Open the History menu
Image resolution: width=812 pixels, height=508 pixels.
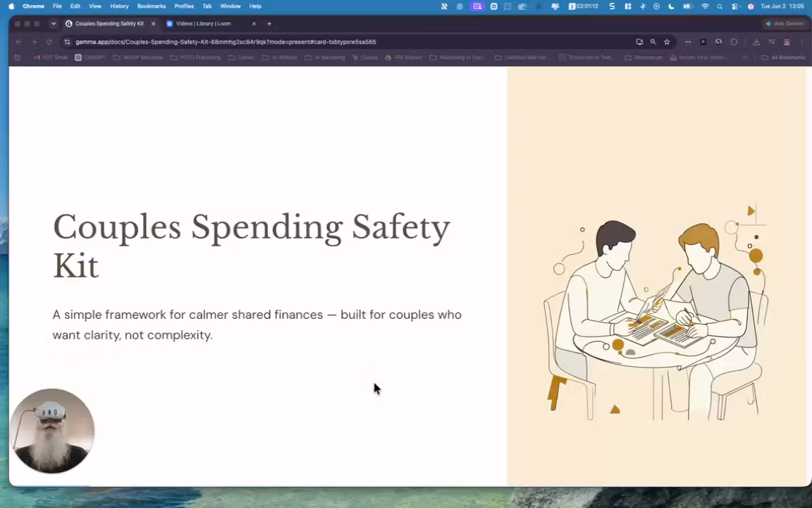pos(119,6)
